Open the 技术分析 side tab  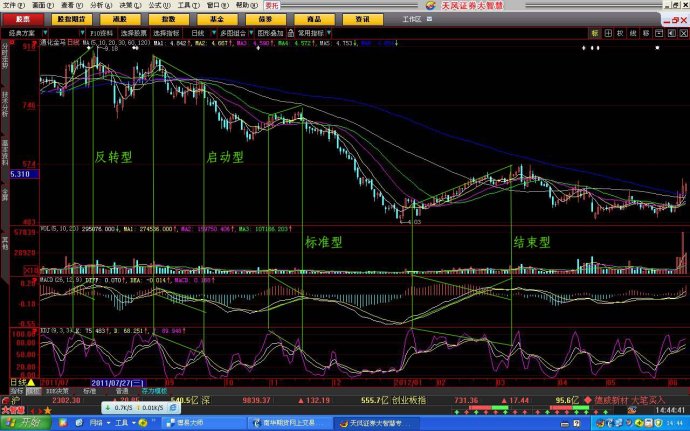pos(5,104)
